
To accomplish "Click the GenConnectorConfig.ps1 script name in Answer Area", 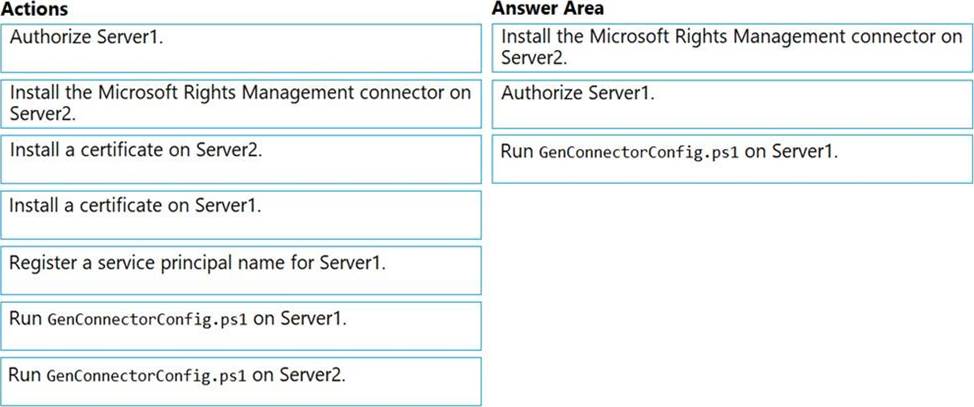I will point(638,154).
